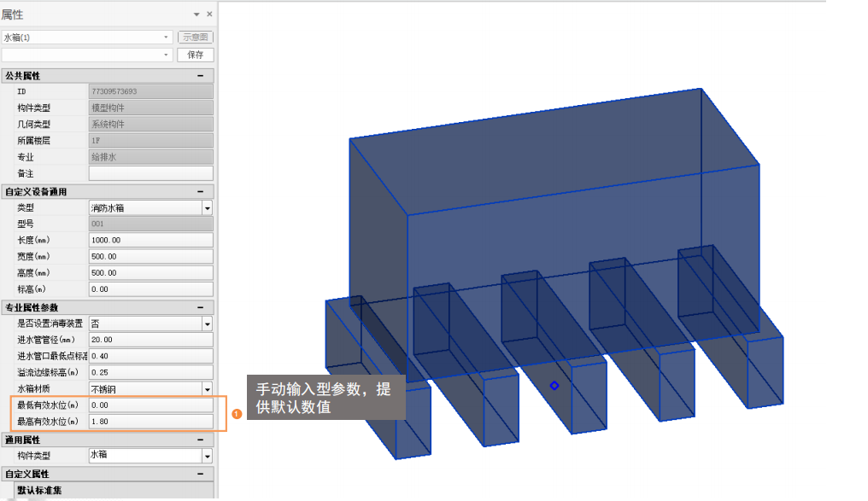868x501 pixels.
Task: Open the 水箱材质 不锈钢 dropdown
Action: pos(207,389)
